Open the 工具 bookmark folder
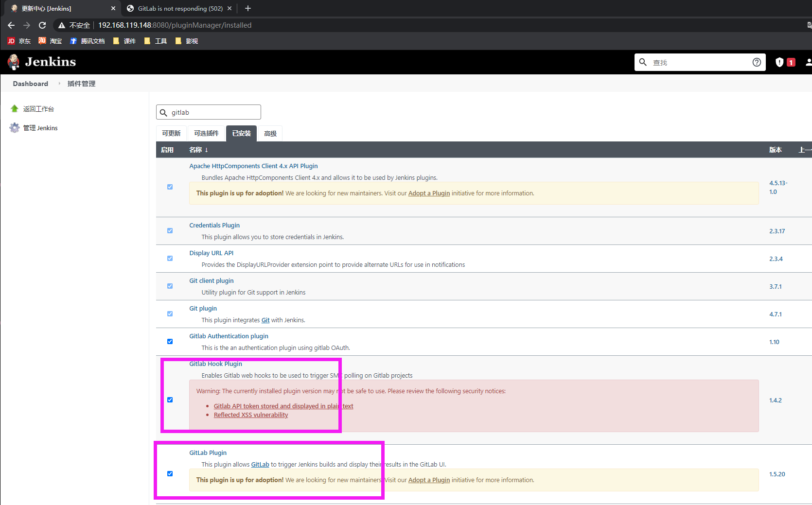The image size is (812, 505). coord(156,41)
